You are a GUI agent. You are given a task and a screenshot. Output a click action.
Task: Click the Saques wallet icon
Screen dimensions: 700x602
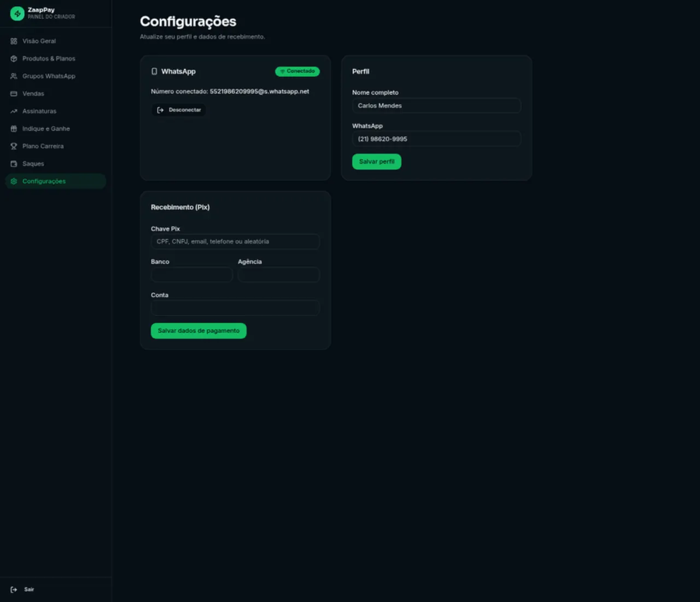pyautogui.click(x=14, y=164)
